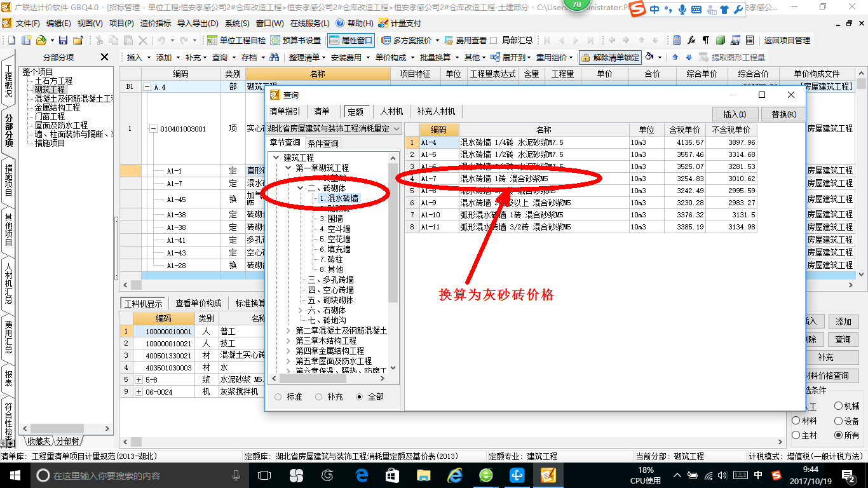
Task: Select the 标准 radio button
Action: tap(278, 396)
